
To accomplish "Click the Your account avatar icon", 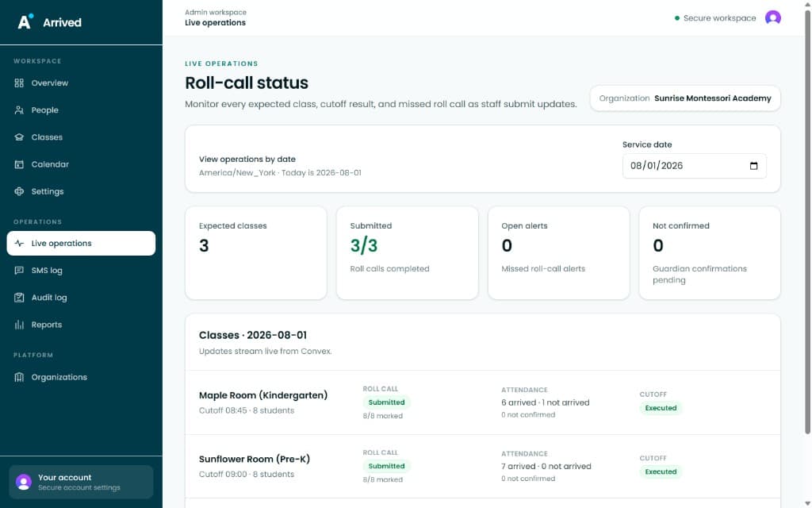I will click(x=23, y=482).
